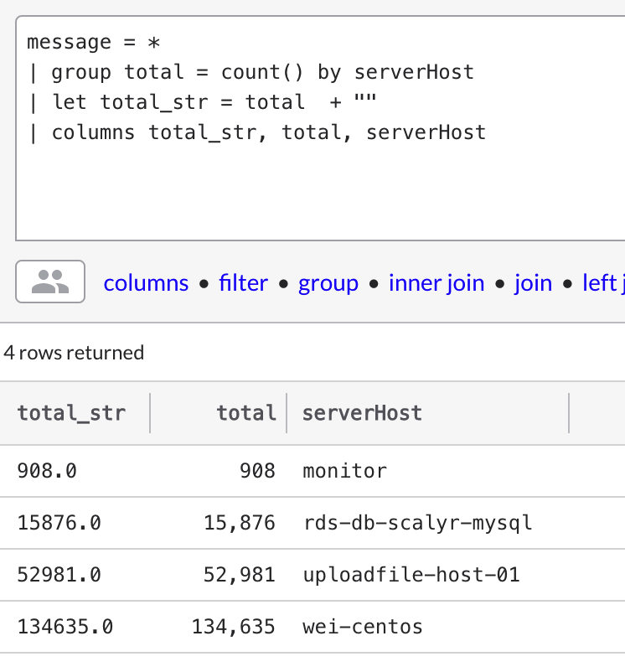
Task: Open the "columns" documentation link
Action: (x=146, y=283)
